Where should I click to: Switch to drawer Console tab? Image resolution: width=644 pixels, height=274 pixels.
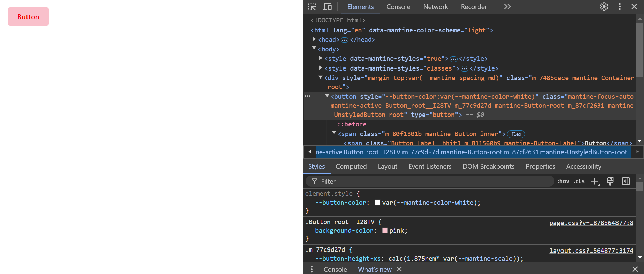click(335, 269)
